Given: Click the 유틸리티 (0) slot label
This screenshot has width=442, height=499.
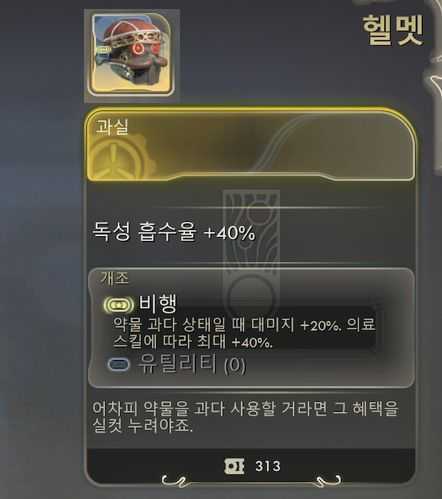Looking at the screenshot, I should point(192,364).
